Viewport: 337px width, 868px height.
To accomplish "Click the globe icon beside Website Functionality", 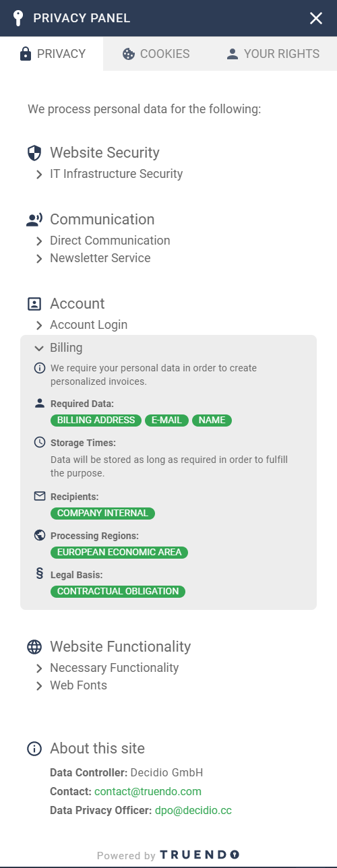I will click(x=34, y=647).
